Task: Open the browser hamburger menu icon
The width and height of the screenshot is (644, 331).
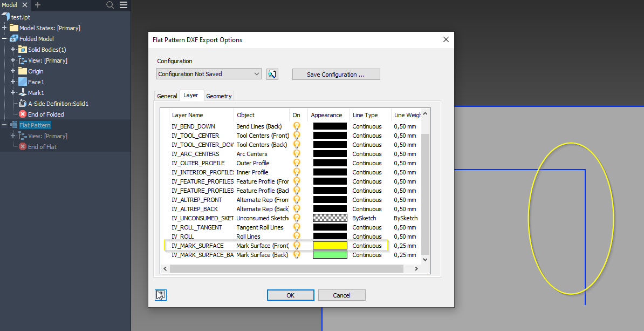Action: click(124, 5)
